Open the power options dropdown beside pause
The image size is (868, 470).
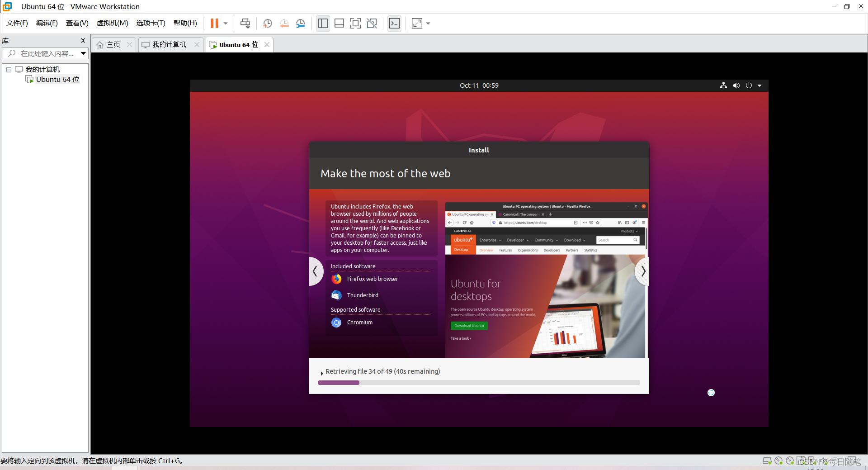[226, 23]
